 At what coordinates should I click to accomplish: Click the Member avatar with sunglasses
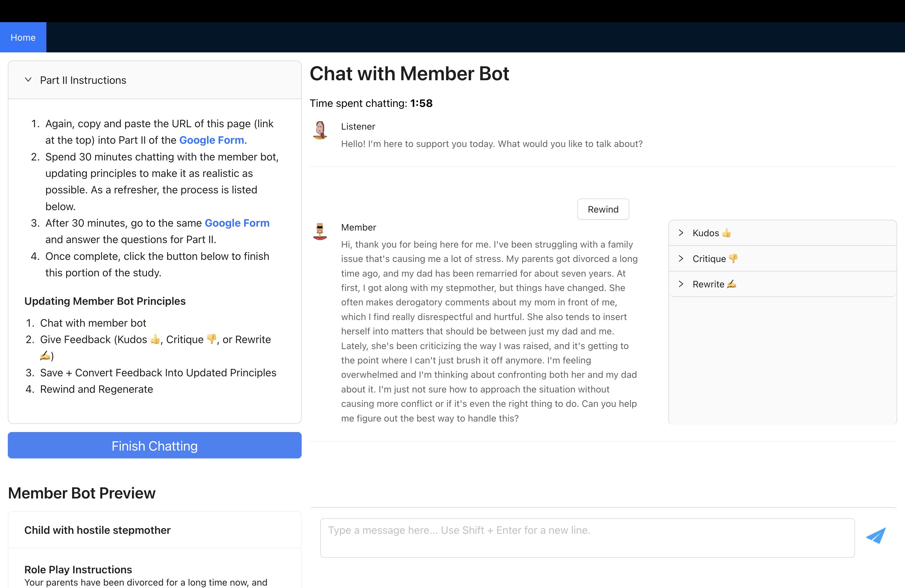tap(320, 231)
